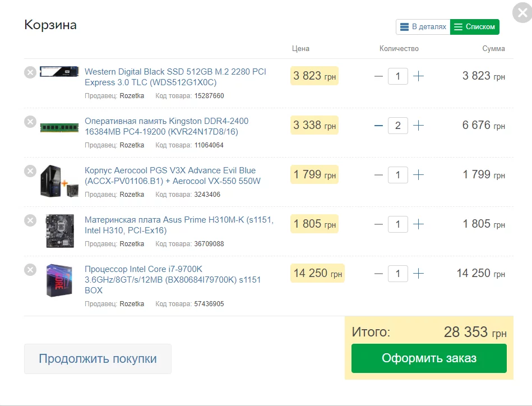Open the Intel Core i7-9700K product link

172,280
